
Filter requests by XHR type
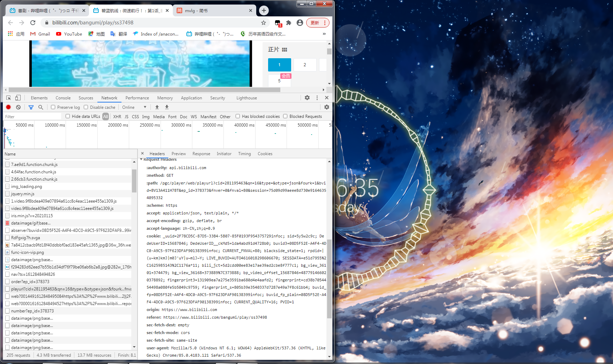[117, 117]
